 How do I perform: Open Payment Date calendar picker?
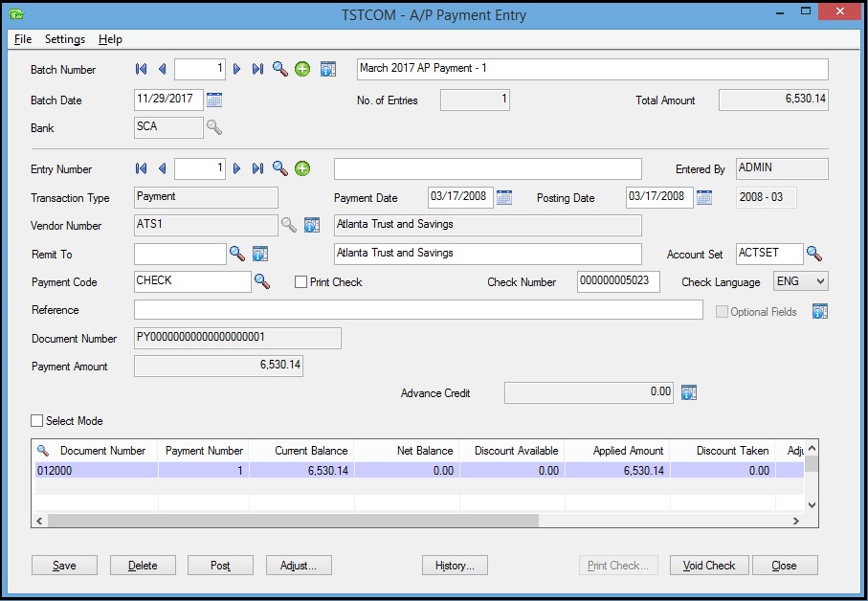(504, 197)
